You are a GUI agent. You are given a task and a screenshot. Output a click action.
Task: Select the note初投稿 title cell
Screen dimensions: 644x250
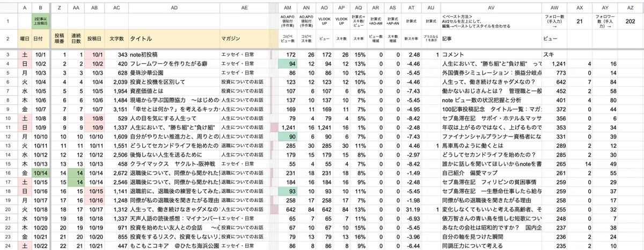(174, 54)
